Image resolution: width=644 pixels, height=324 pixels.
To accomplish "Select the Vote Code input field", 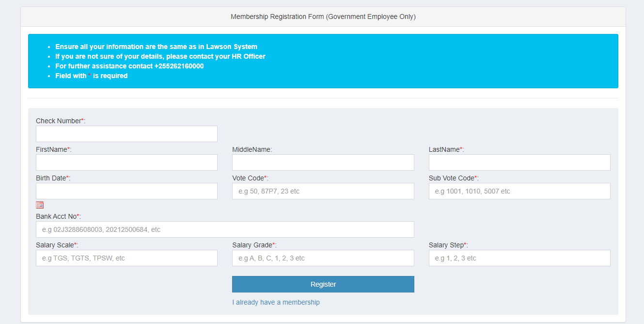I will [323, 191].
